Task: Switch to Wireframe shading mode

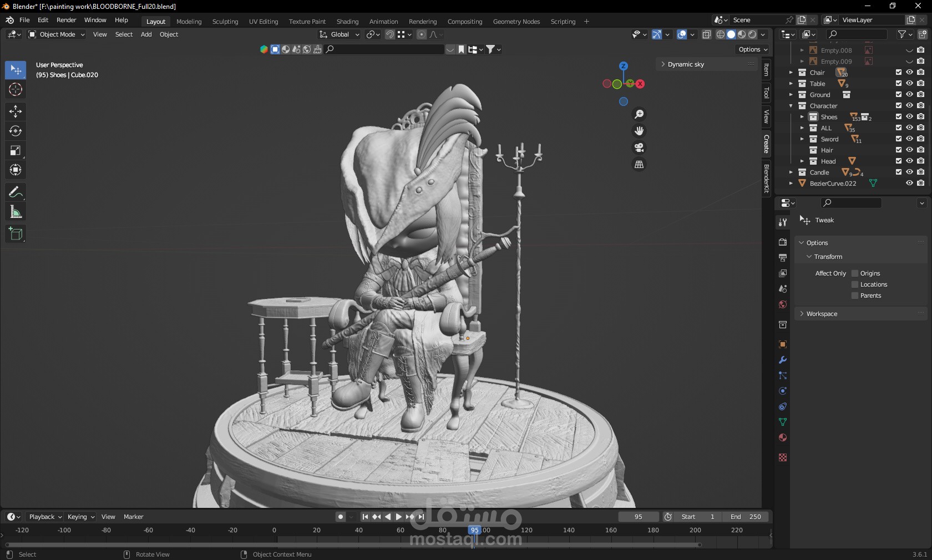Action: tap(721, 34)
